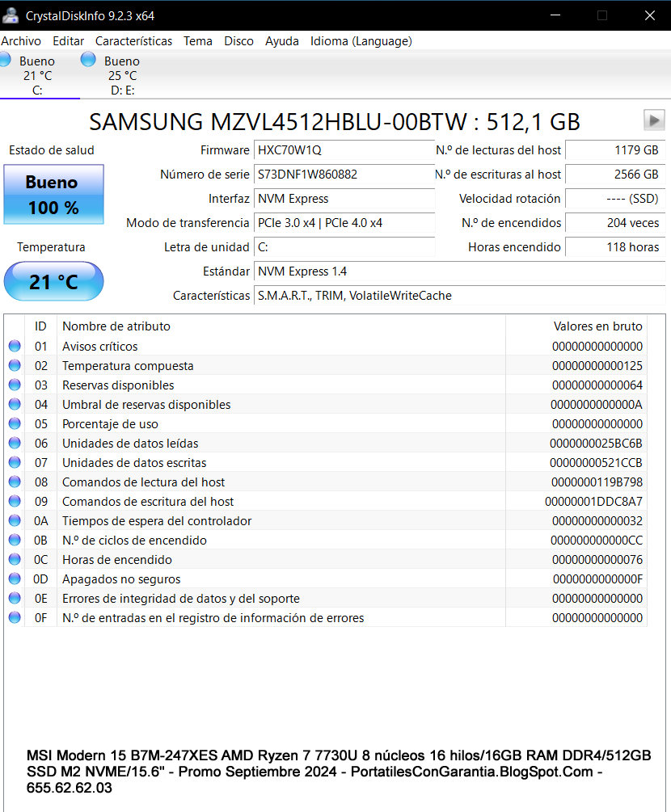The height and width of the screenshot is (812, 671).
Task: Click power-on count 204 veces
Action: point(615,223)
